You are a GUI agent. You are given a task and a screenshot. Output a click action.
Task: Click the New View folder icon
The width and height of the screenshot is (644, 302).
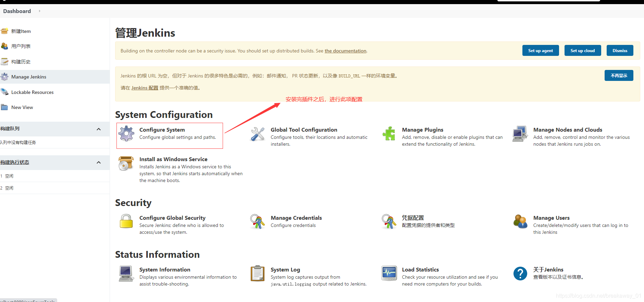[4, 107]
